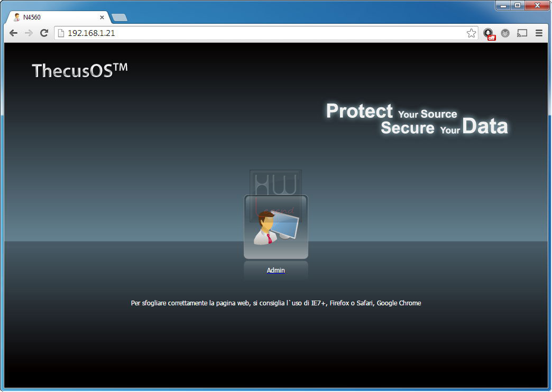Click the 'Protect Your Source' slogan text
Screen dimensions: 552x392
[391, 111]
